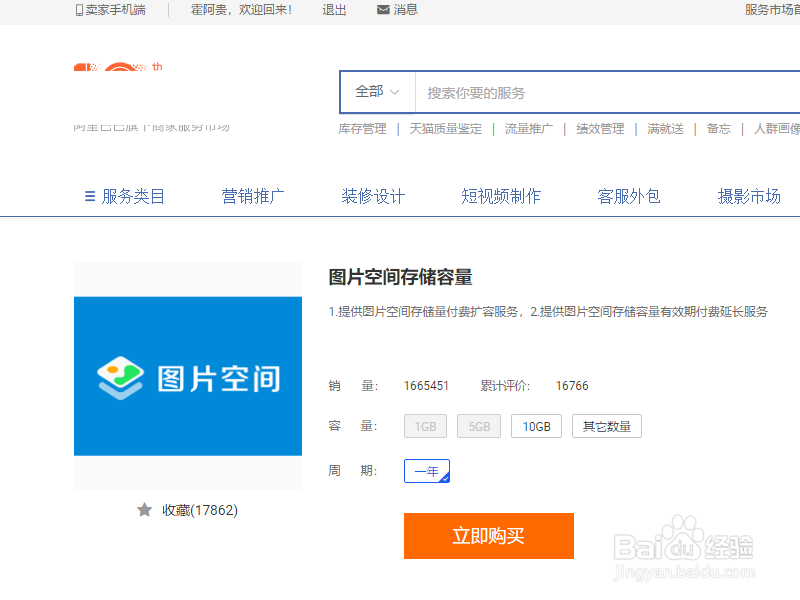This screenshot has width=800, height=600.
Task: Select the 10GB capacity option
Action: tap(536, 425)
